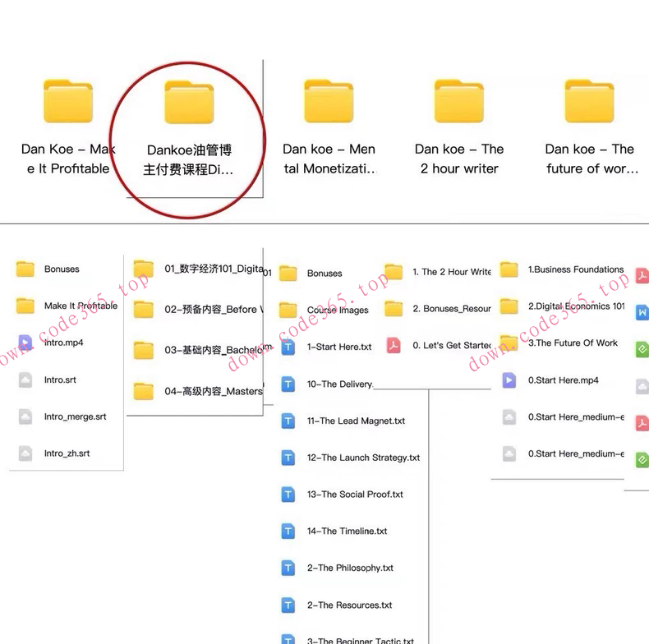Screen dimensions: 649x644
Task: Open the circled Dankoe油管博主付费课程 folder icon
Action: click(189, 102)
